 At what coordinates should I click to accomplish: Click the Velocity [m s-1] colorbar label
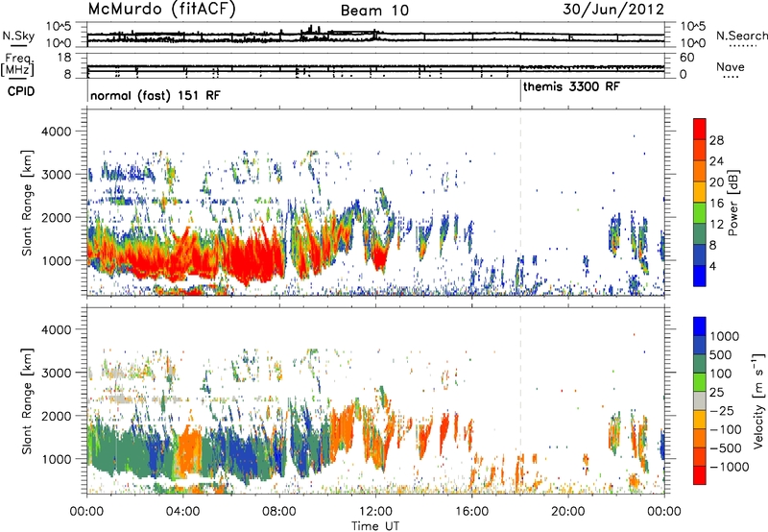pos(758,400)
